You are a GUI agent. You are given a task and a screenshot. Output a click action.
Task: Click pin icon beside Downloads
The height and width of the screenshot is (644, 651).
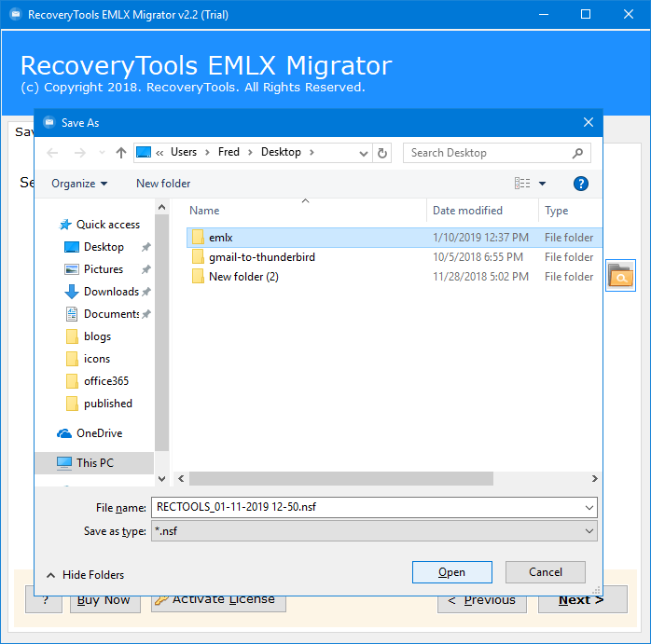(145, 292)
